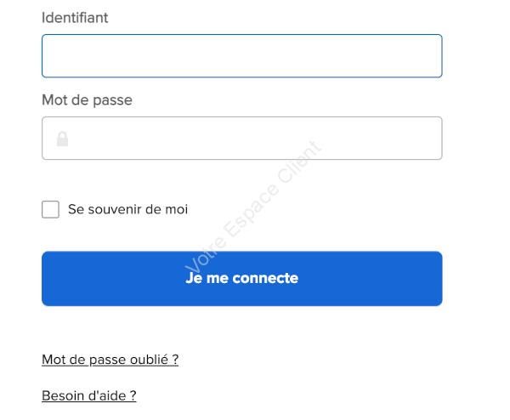Image resolution: width=510 pixels, height=420 pixels.
Task: Click the Se souvenir de moi label
Action: (127, 209)
